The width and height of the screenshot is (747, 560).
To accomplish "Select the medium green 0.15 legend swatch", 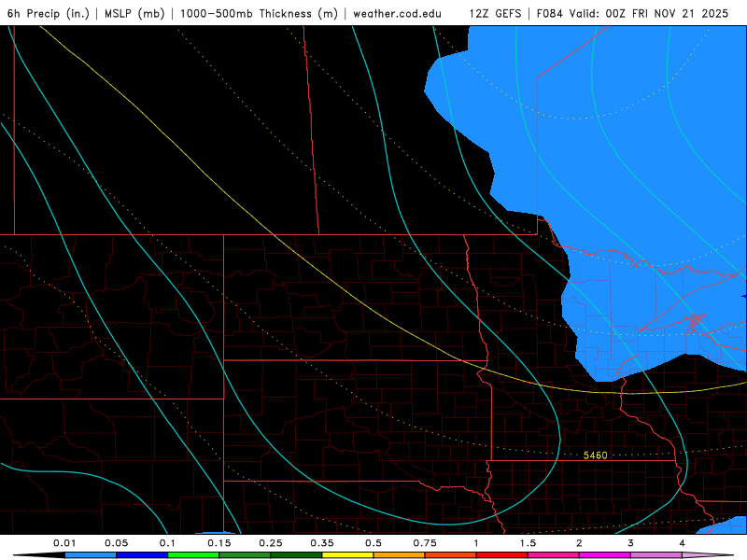I will 245,555.
